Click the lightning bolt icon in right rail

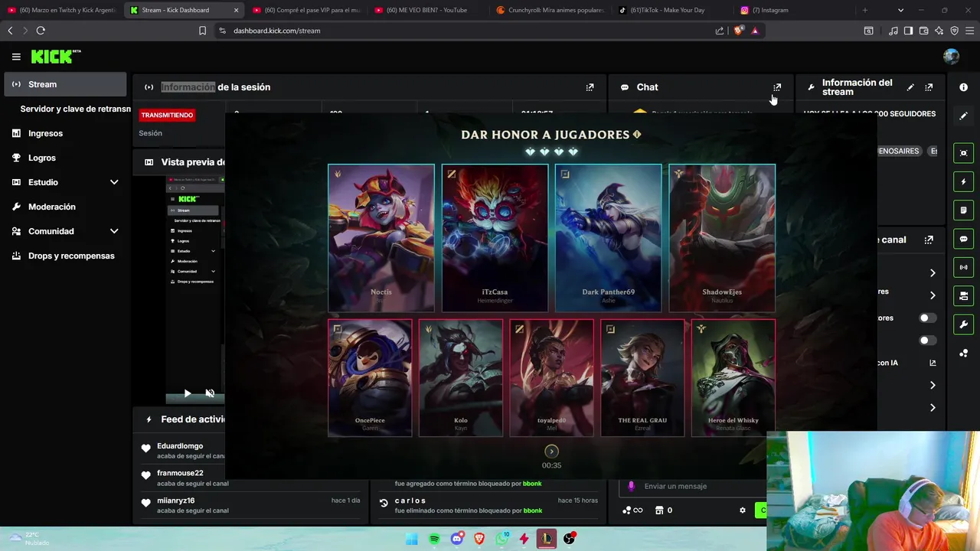tap(963, 181)
